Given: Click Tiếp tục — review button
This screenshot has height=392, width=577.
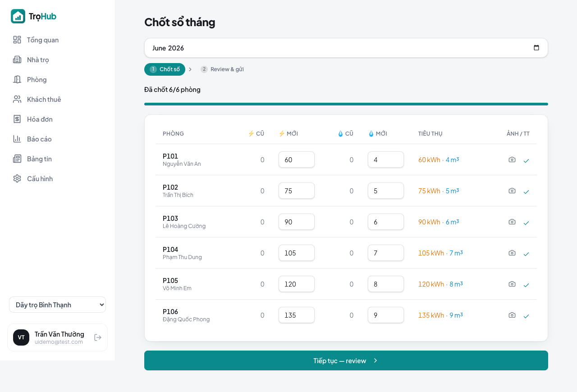Looking at the screenshot, I should [x=346, y=360].
